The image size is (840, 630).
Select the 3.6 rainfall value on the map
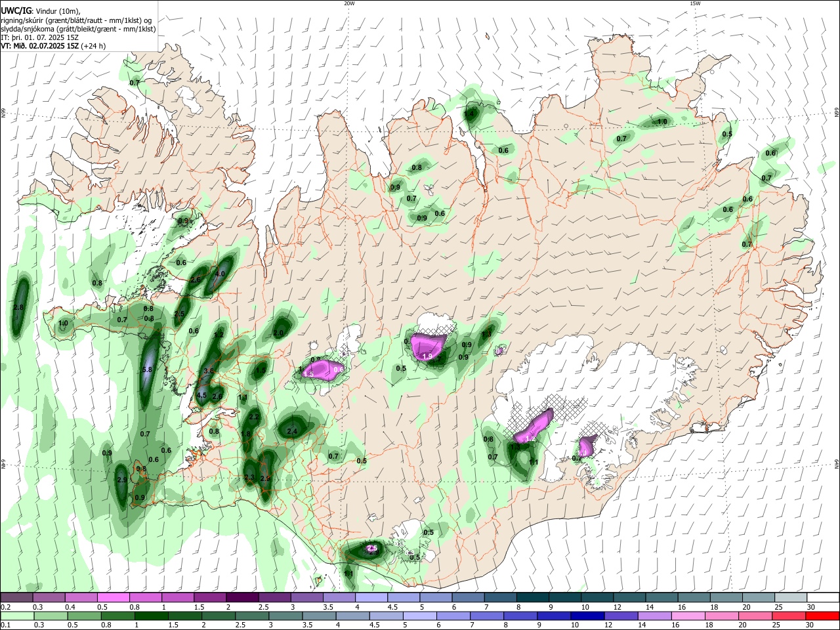pyautogui.click(x=209, y=371)
